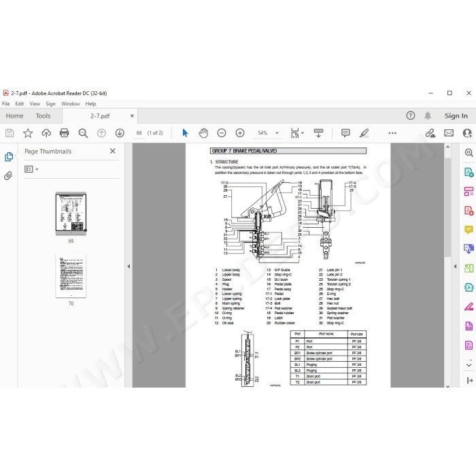This screenshot has height=476, width=476.
Task: Open the Help menu
Action: 90,103
